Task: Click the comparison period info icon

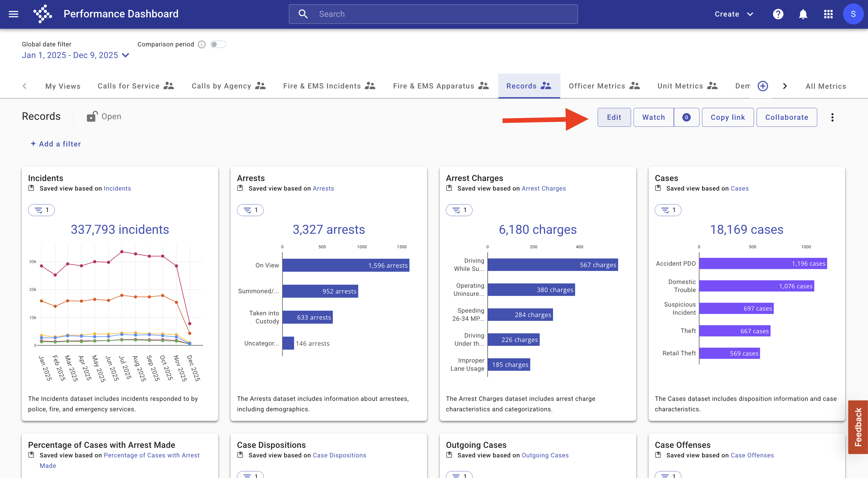Action: pyautogui.click(x=202, y=44)
